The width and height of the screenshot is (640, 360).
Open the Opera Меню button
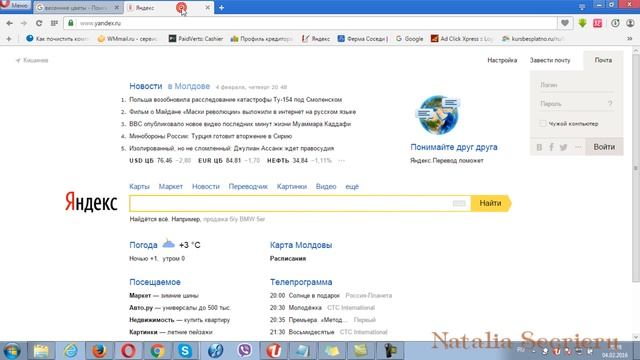click(x=15, y=6)
